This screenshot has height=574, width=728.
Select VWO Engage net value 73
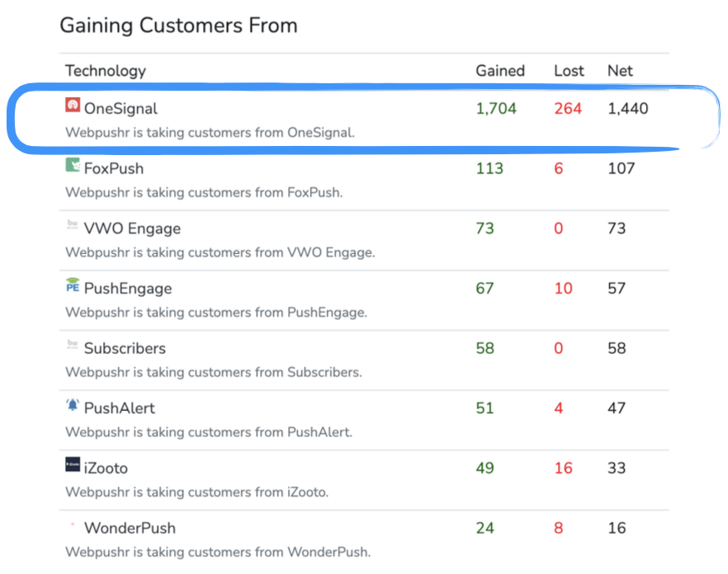617,228
